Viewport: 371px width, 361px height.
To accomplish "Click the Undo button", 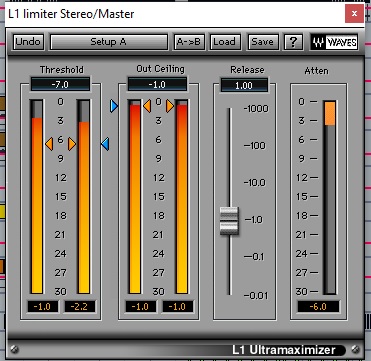I will click(28, 42).
